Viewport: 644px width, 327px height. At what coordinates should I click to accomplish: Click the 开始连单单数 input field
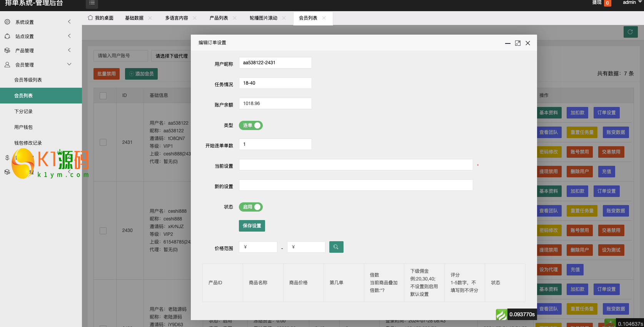click(x=275, y=144)
